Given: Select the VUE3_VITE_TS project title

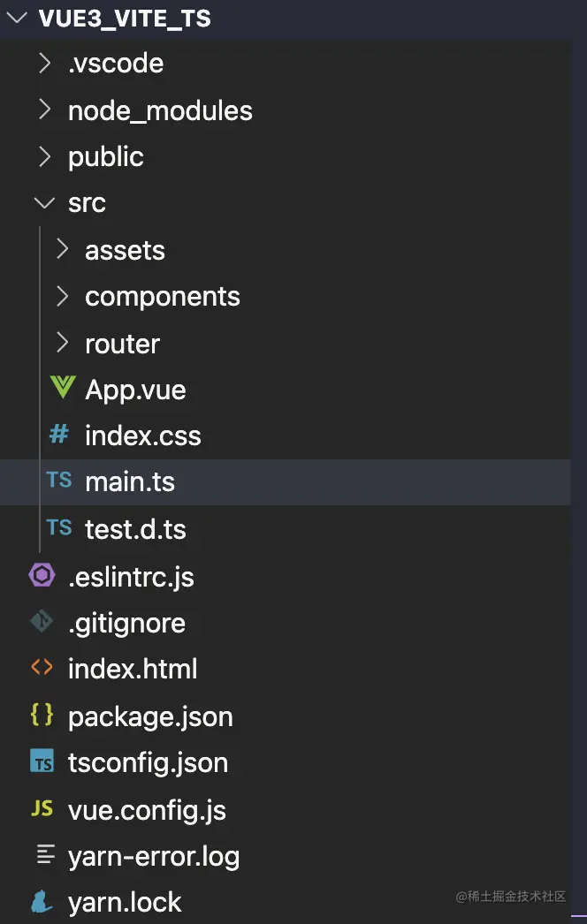Looking at the screenshot, I should click(x=125, y=19).
